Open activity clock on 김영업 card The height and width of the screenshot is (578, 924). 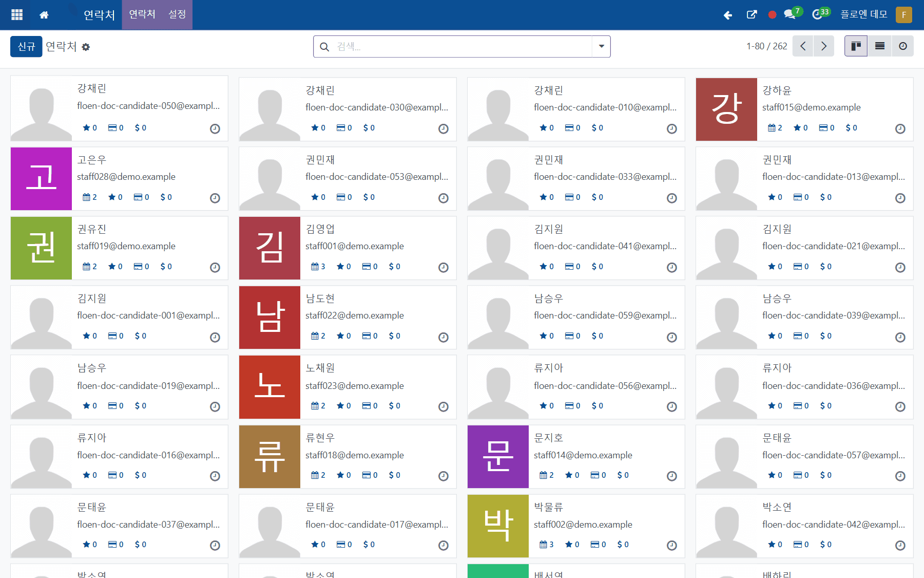443,267
